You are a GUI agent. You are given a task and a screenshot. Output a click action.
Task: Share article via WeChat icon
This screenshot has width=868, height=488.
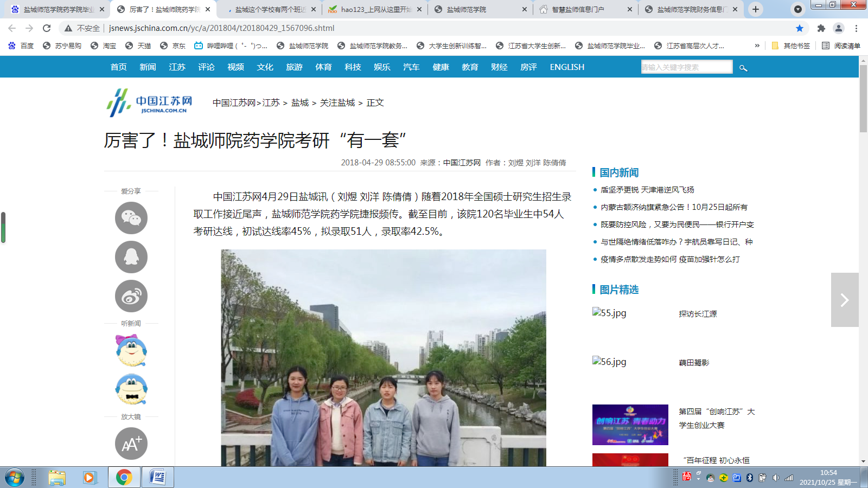[x=131, y=218]
